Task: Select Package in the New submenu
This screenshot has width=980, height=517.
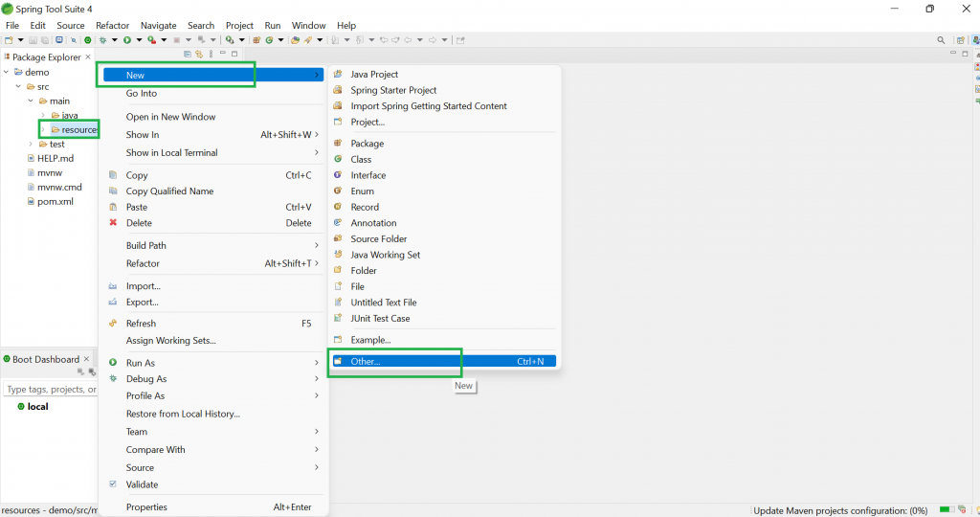Action: (x=444, y=144)
